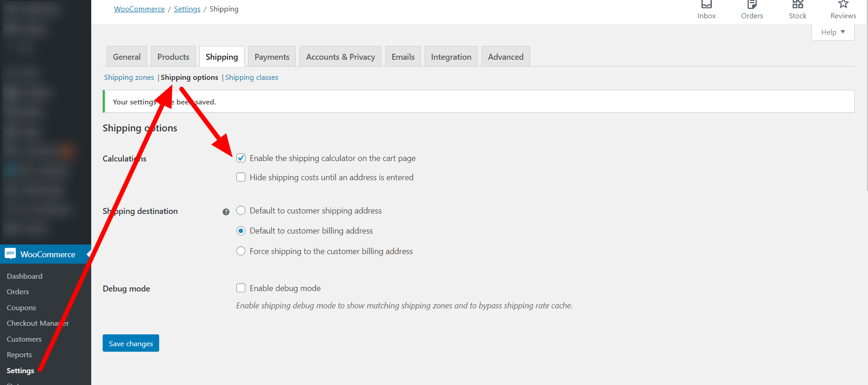Click the Hide shipping costs label text
868x385 pixels.
[332, 177]
